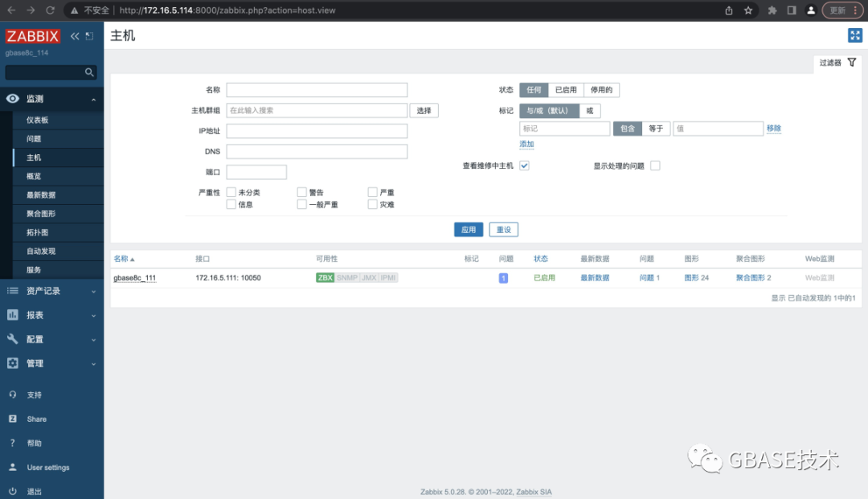
Task: Click the eye icon for 监测
Action: (13, 99)
